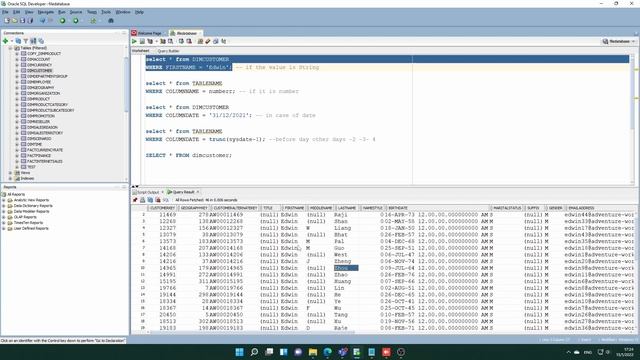Expand the DIMCUSTOMER table node
The width and height of the screenshot is (640, 360).
coord(17,71)
